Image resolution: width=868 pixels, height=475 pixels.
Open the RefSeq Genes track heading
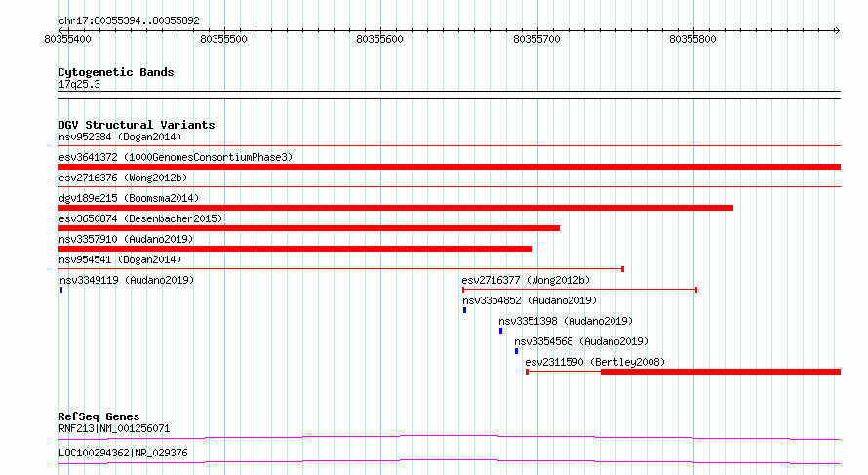coord(99,416)
